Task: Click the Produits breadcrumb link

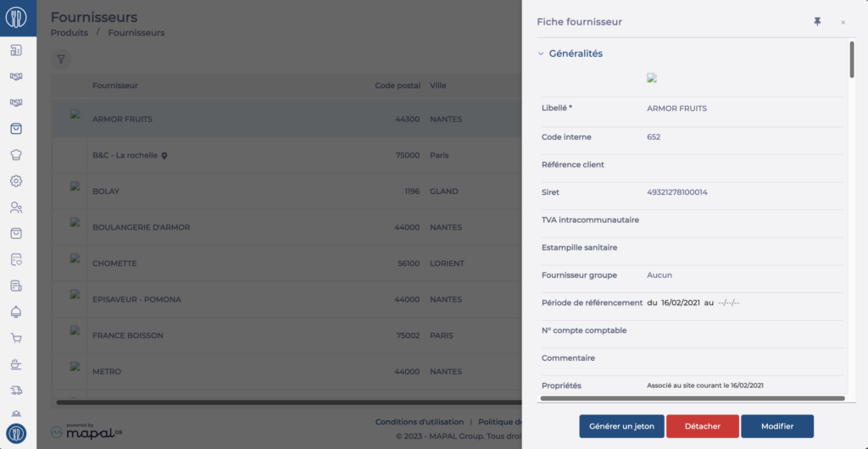Action: [x=70, y=33]
